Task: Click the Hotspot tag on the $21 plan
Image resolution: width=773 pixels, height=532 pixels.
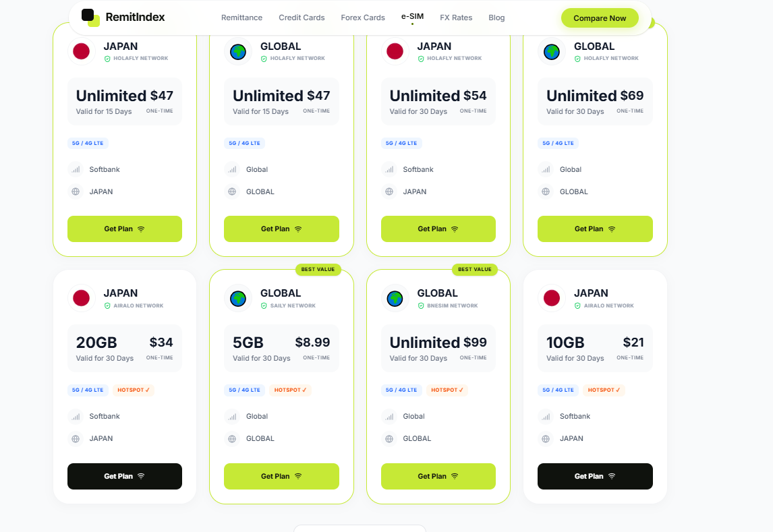Action: point(605,390)
